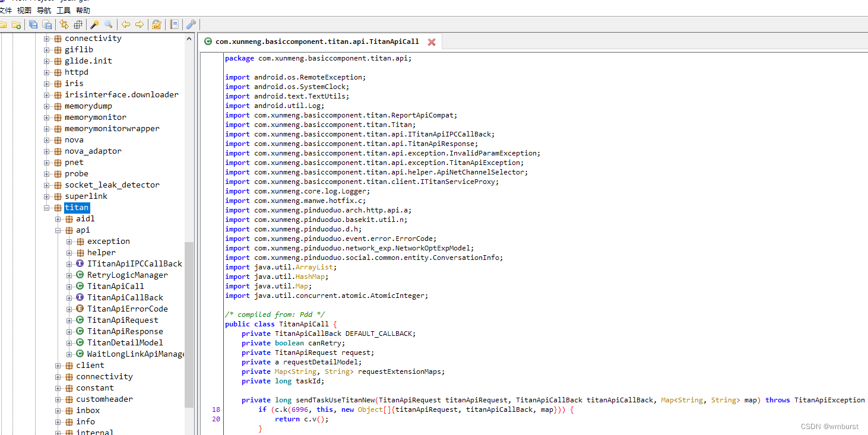Screen dimensions: 868x435
Task: Close the TitanApiCall editor tab
Action: (x=432, y=42)
